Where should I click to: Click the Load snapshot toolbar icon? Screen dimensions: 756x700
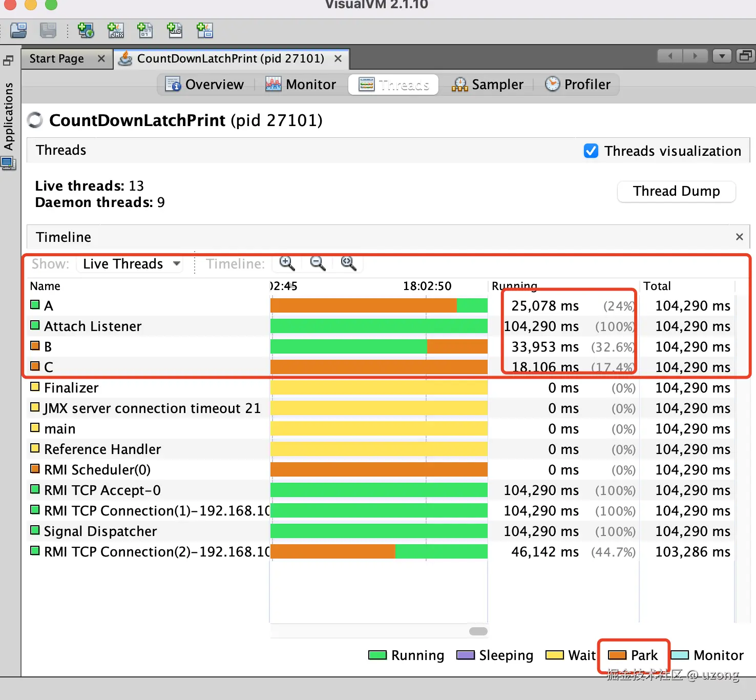[19, 31]
